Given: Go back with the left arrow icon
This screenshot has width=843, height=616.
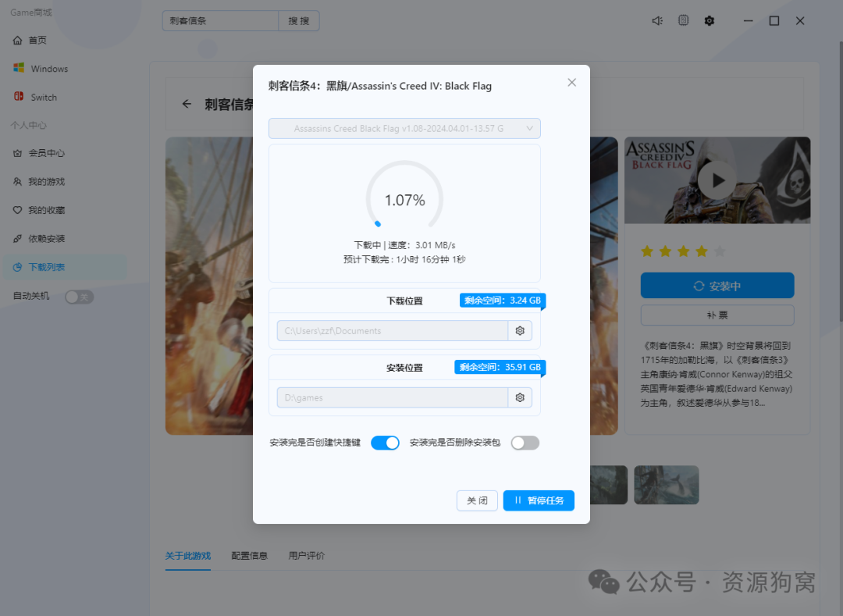Looking at the screenshot, I should point(187,104).
